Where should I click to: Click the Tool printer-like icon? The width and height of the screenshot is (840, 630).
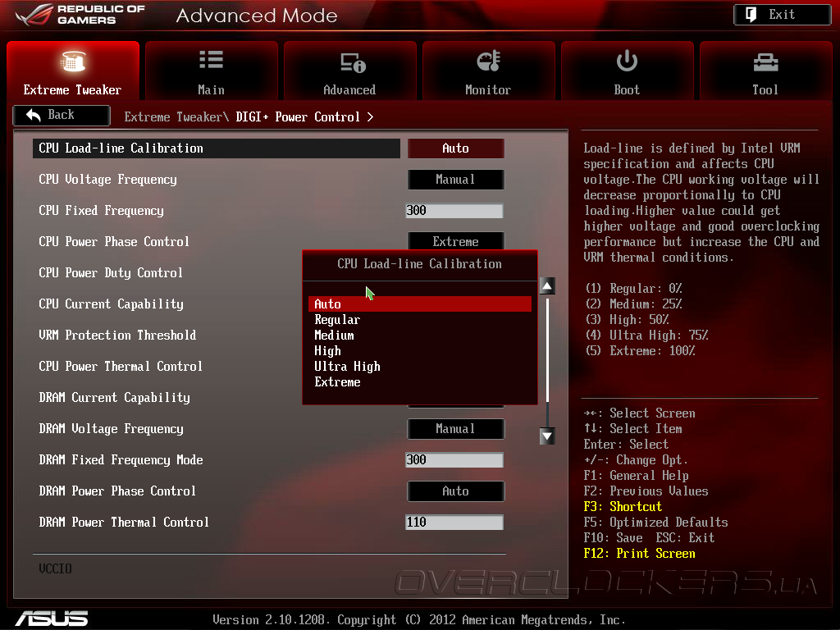click(x=765, y=62)
